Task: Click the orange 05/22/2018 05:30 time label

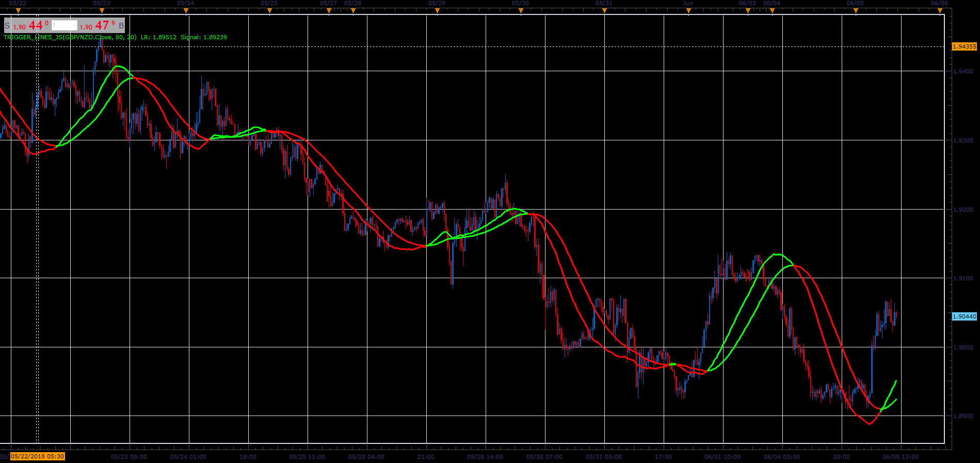Action: [38, 456]
